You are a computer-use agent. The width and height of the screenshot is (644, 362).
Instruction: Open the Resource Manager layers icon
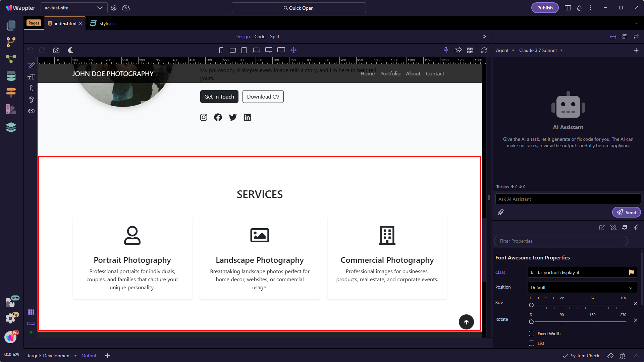(x=11, y=127)
